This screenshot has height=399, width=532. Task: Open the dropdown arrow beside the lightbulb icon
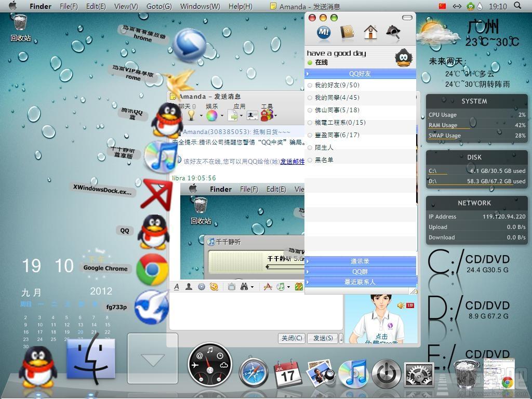[x=201, y=116]
